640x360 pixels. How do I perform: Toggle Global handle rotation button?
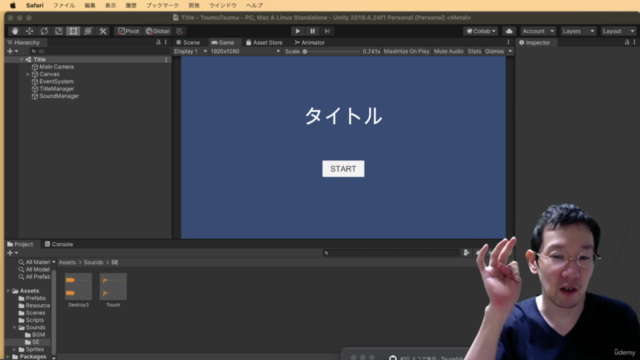point(157,31)
